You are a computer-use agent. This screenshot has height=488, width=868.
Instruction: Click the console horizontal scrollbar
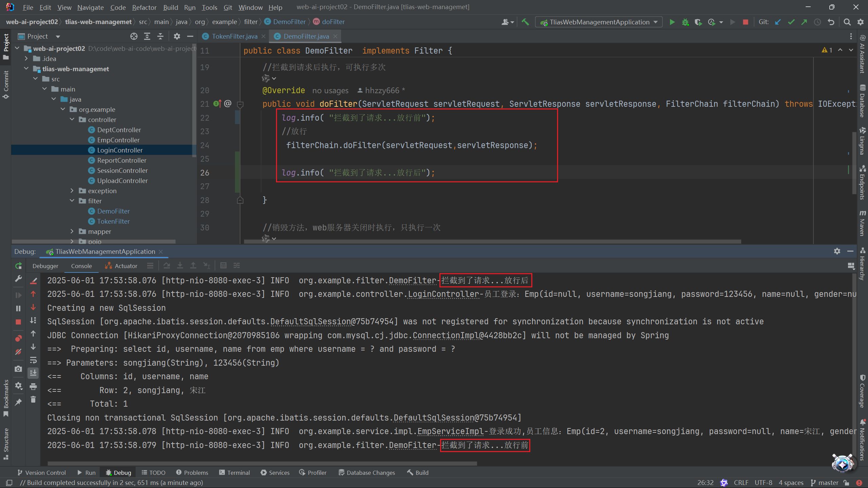pyautogui.click(x=262, y=463)
